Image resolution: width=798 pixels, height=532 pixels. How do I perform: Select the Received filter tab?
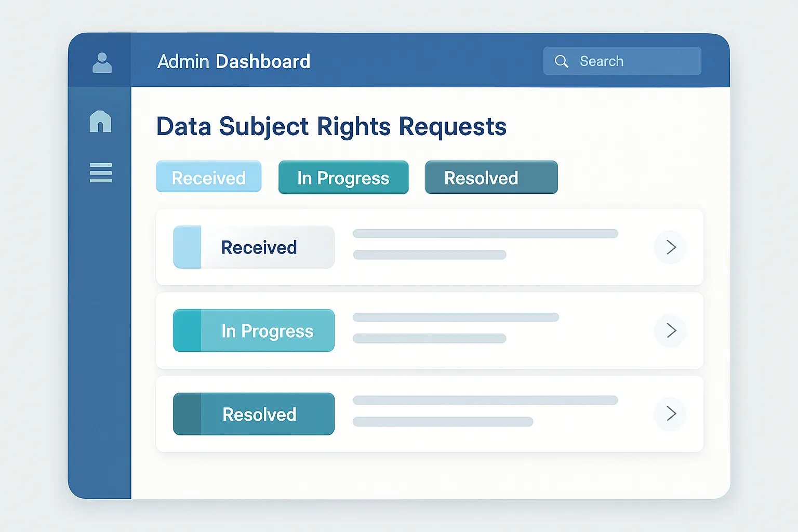209,177
